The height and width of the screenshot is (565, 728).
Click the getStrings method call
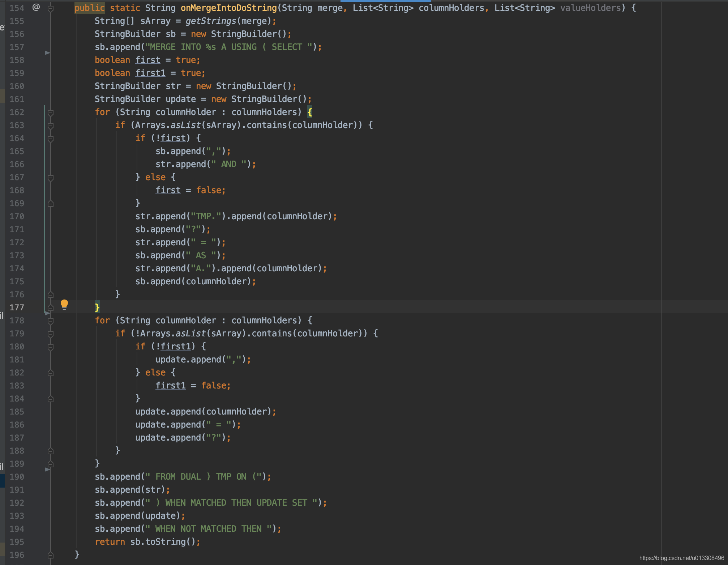tap(211, 21)
